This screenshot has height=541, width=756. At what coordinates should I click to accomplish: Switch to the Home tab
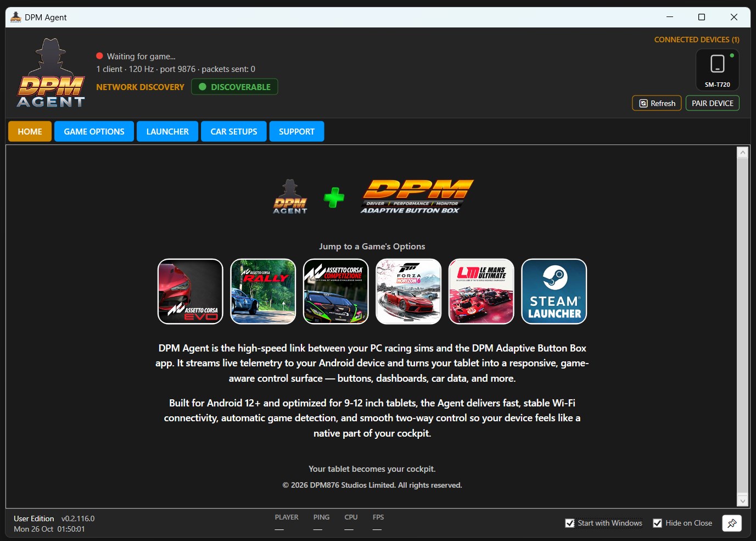pyautogui.click(x=30, y=131)
